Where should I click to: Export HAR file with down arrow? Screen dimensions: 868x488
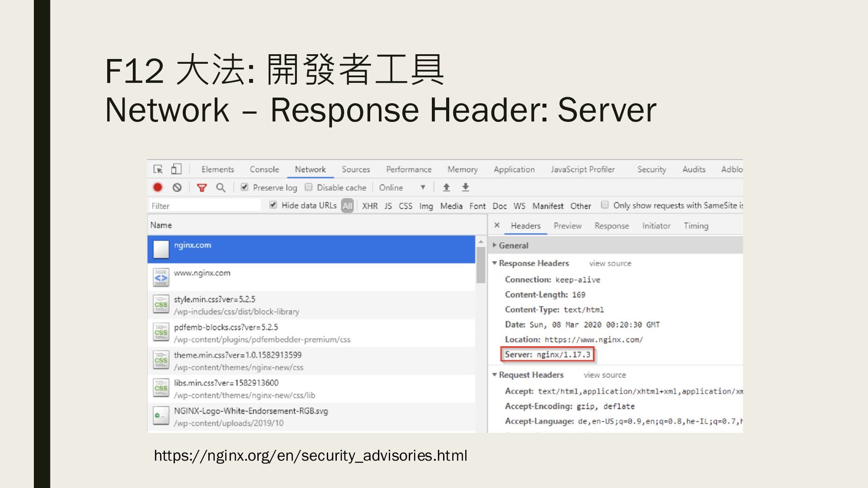coord(466,187)
